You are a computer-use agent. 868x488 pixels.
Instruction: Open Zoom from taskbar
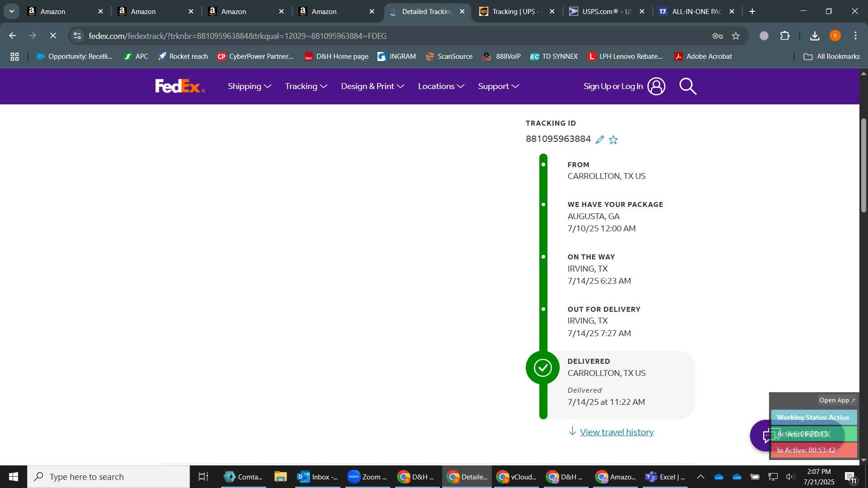367,477
